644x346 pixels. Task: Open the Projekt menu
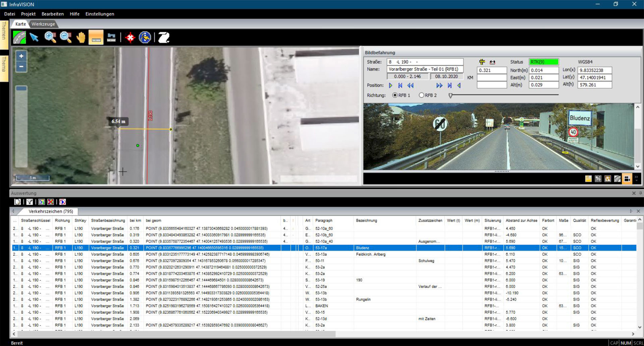[x=28, y=14]
